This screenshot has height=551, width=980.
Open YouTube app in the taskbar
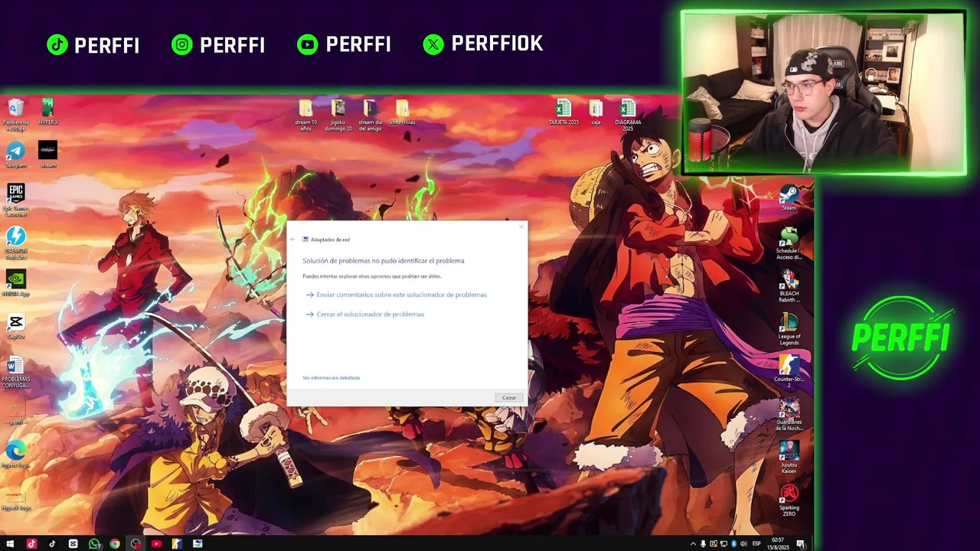tap(156, 543)
